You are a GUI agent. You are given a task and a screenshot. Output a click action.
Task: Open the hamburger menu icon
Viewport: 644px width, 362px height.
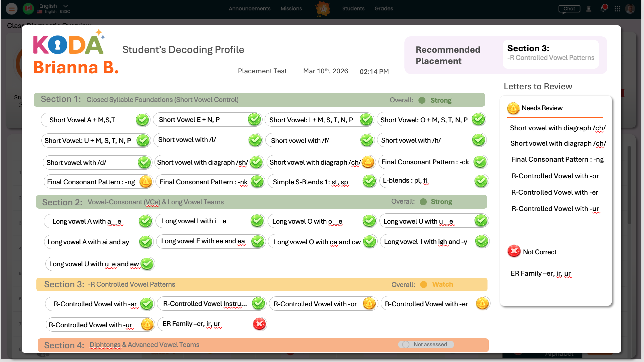[12, 9]
